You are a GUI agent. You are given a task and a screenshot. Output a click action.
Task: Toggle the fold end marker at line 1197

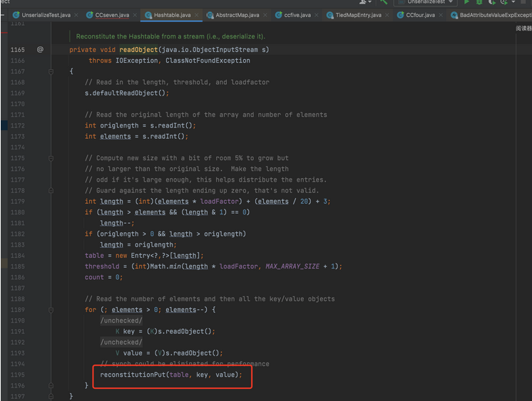[x=51, y=396]
